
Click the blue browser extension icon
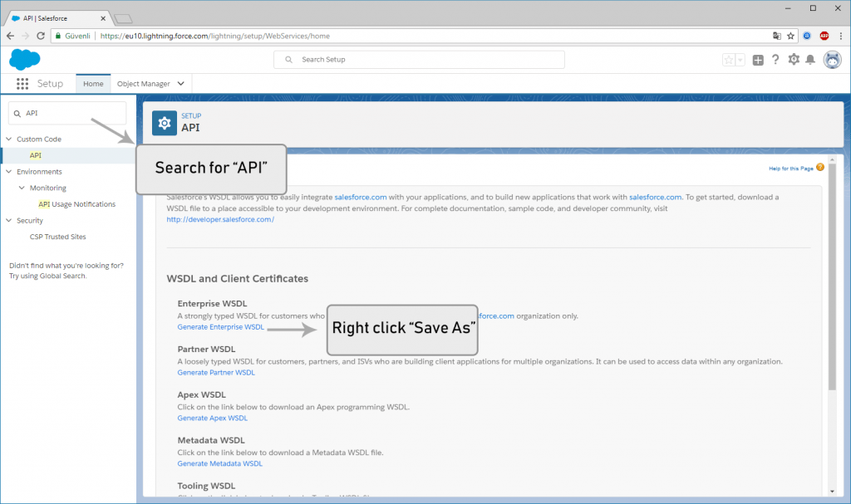tap(807, 36)
